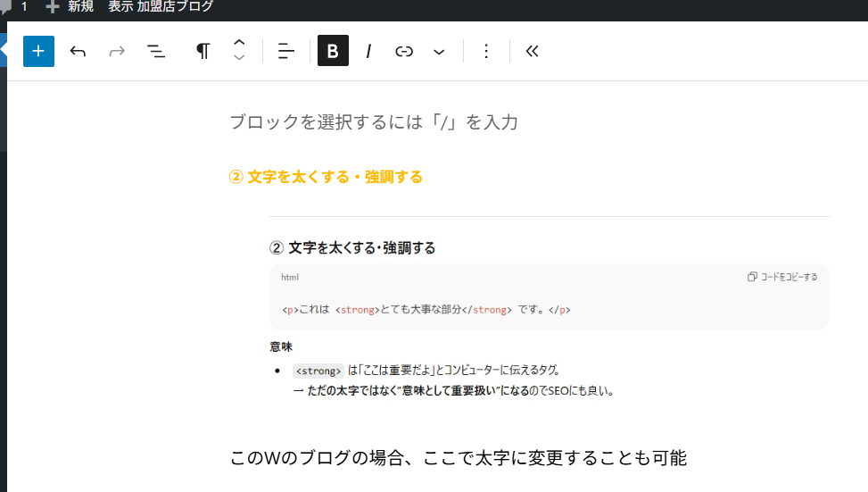Move block up with the up chevron
The width and height of the screenshot is (868, 492).
point(239,43)
